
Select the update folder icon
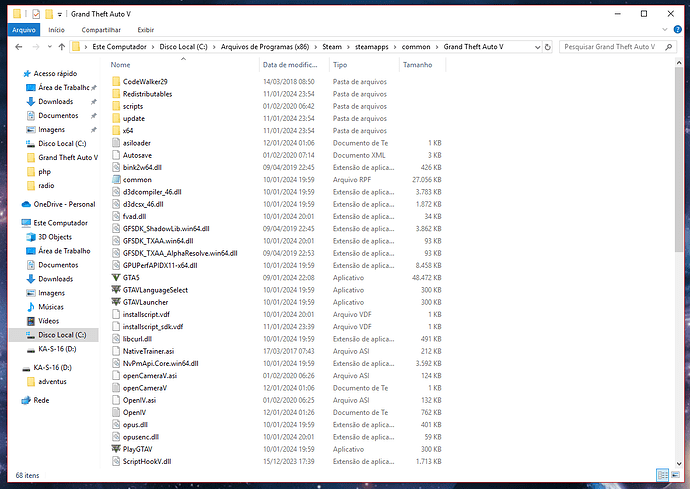coord(116,118)
